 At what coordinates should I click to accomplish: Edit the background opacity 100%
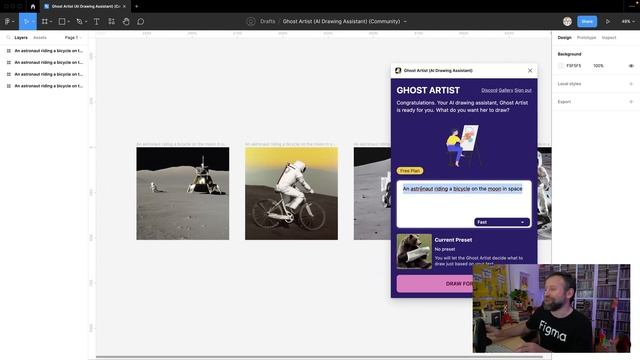coord(598,66)
